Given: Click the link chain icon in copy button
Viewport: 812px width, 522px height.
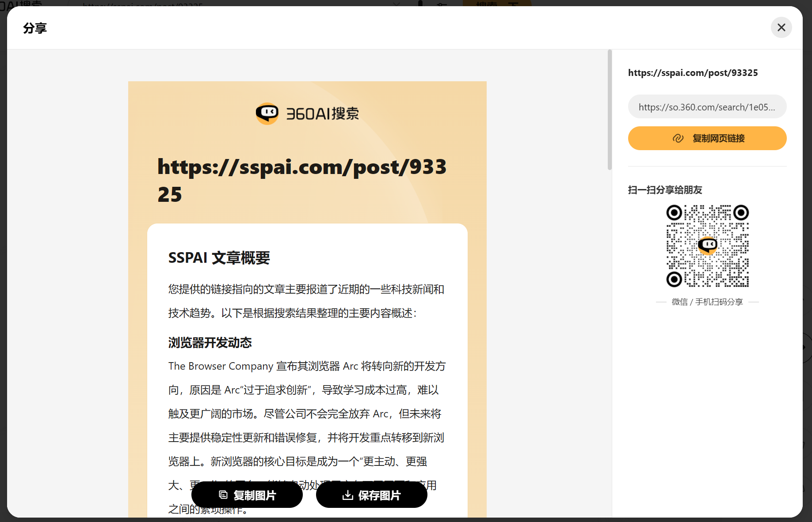Looking at the screenshot, I should [678, 138].
